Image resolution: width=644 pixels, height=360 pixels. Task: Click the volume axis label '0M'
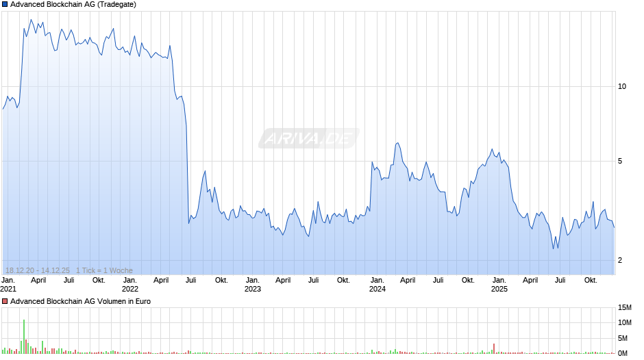coord(623,353)
